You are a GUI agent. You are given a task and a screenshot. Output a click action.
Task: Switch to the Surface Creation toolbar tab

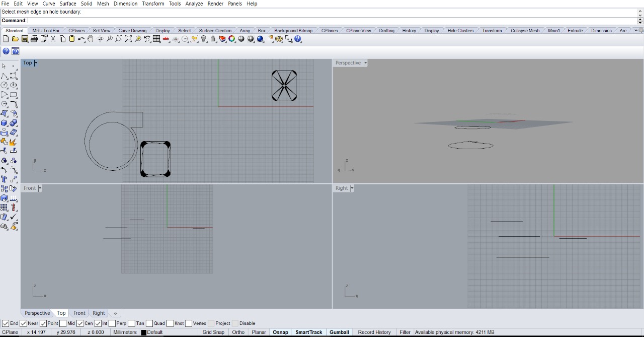[215, 31]
